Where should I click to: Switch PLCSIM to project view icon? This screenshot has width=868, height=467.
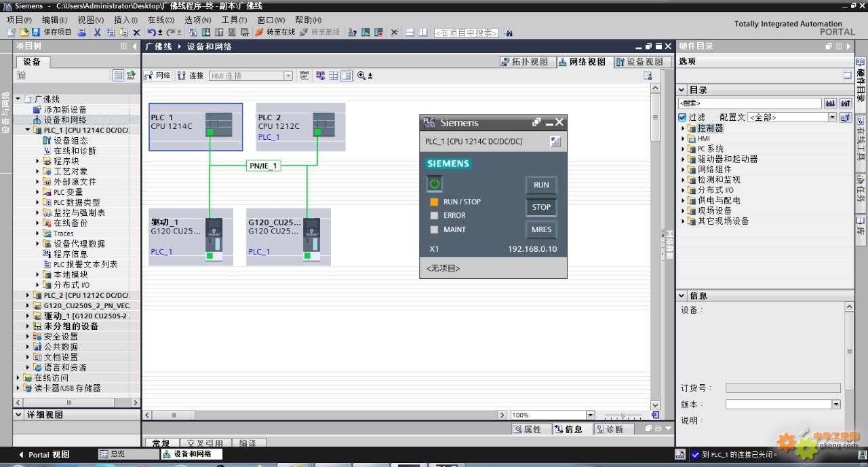[x=555, y=142]
